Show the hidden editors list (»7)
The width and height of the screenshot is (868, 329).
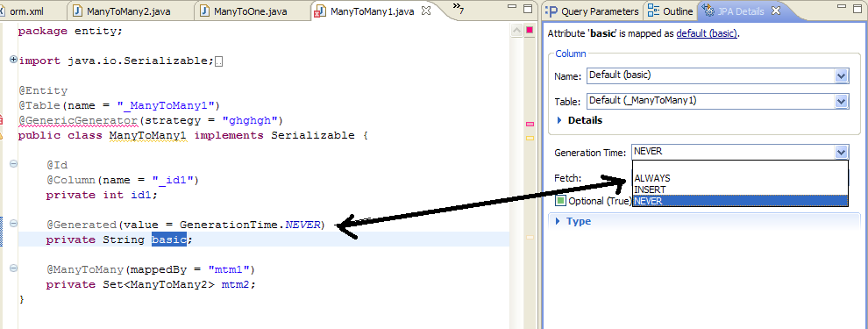458,9
